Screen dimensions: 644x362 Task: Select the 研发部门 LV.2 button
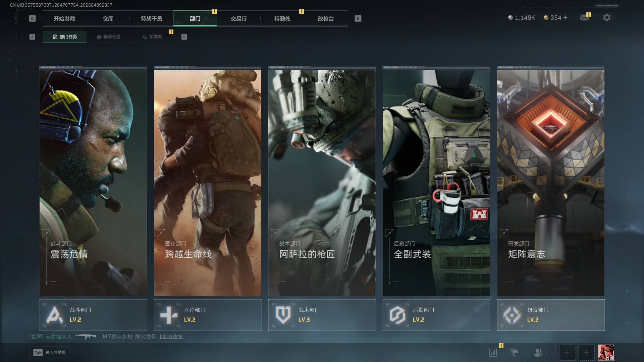click(551, 315)
